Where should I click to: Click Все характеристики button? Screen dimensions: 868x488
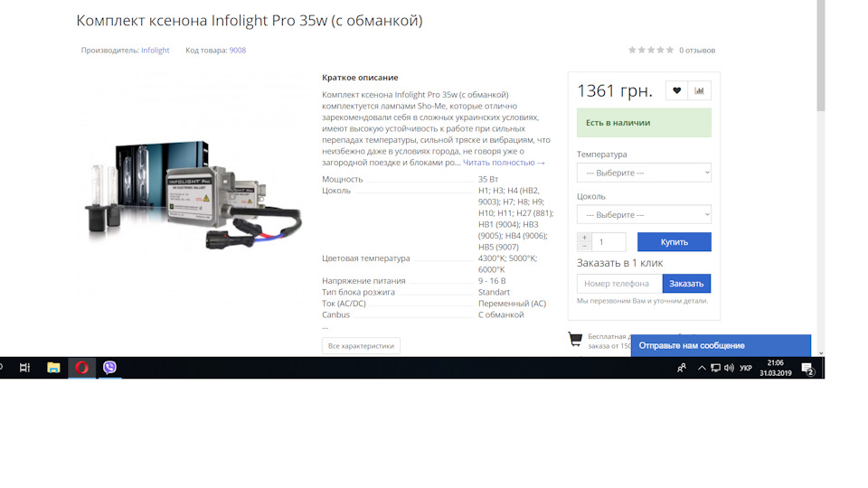(361, 346)
